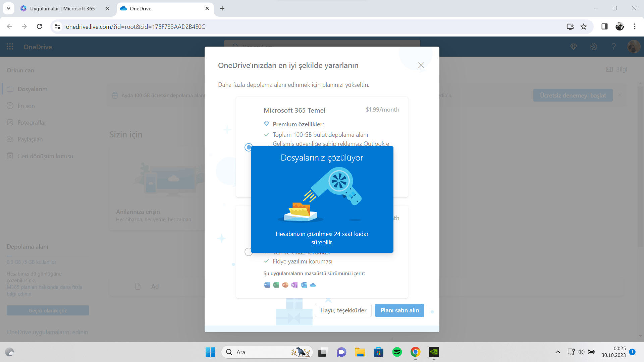644x362 pixels.
Task: Switch to Uygulamalar Microsoft 365 tab
Action: pyautogui.click(x=62, y=8)
